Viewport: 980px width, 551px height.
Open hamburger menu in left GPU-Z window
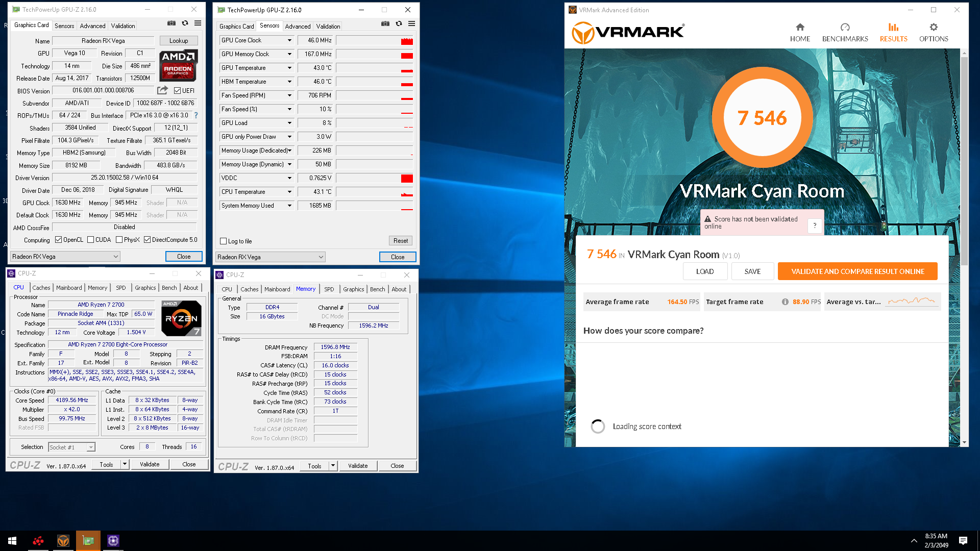[x=198, y=23]
